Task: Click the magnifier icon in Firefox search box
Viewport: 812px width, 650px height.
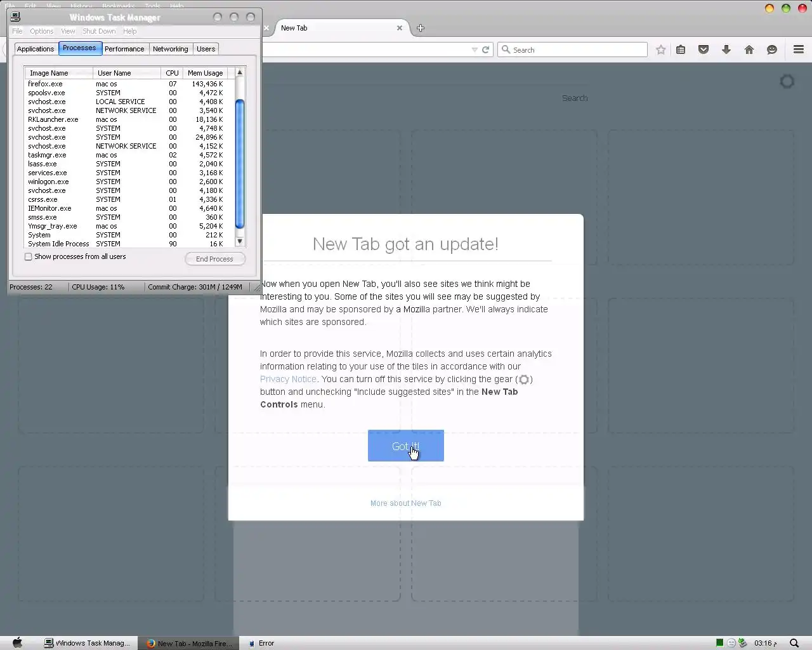Action: point(506,50)
